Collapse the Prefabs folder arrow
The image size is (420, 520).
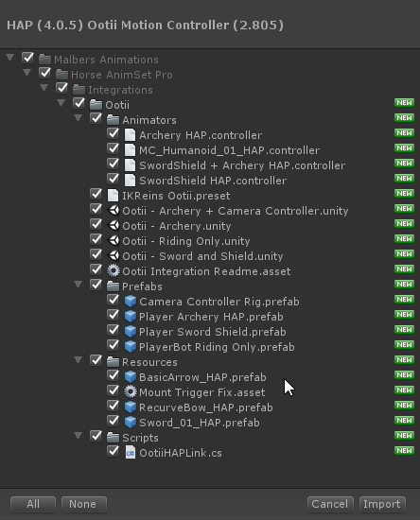tap(79, 285)
